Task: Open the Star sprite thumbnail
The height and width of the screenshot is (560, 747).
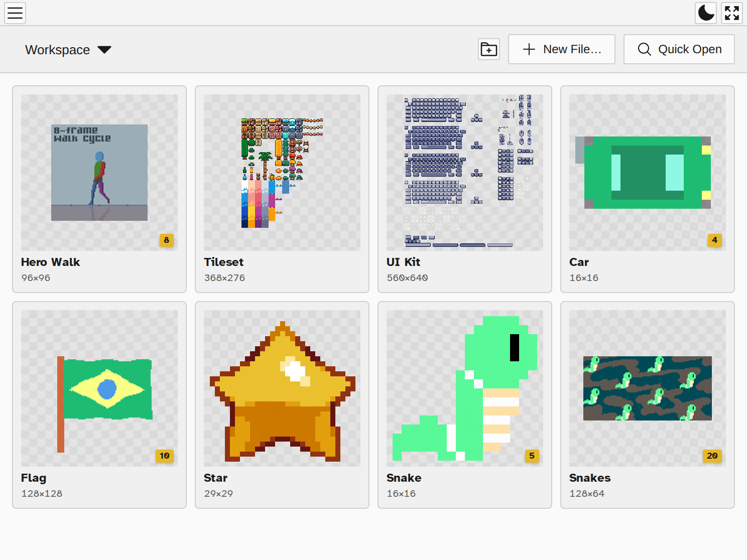Action: click(x=282, y=388)
